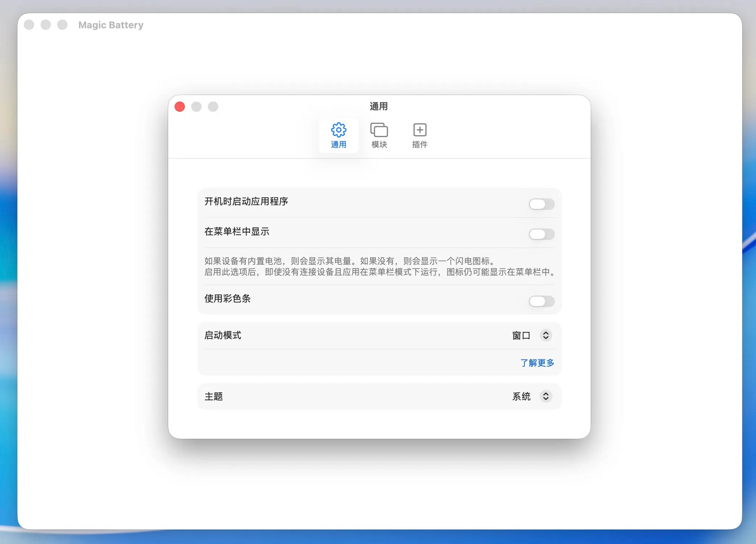Open the 模块 modules icon
This screenshot has height=544, width=756.
(x=379, y=130)
